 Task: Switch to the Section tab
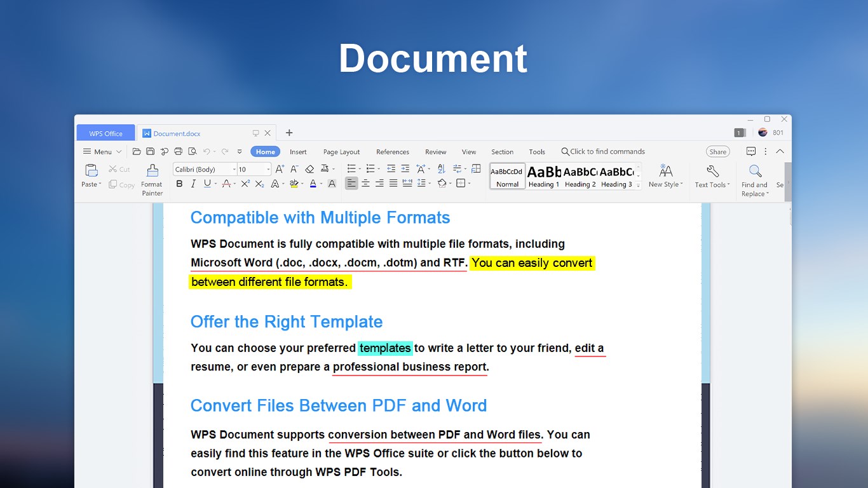tap(502, 152)
